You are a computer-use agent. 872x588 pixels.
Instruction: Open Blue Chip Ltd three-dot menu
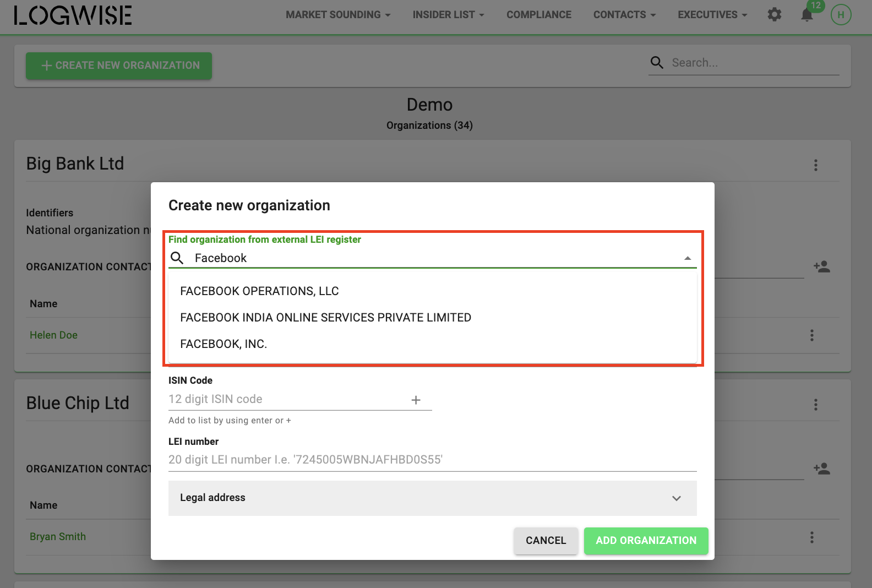pyautogui.click(x=815, y=405)
